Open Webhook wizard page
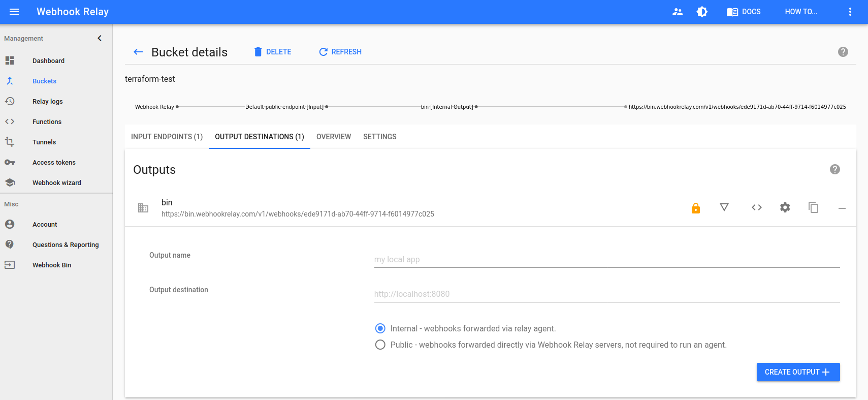The height and width of the screenshot is (400, 868). pyautogui.click(x=57, y=182)
